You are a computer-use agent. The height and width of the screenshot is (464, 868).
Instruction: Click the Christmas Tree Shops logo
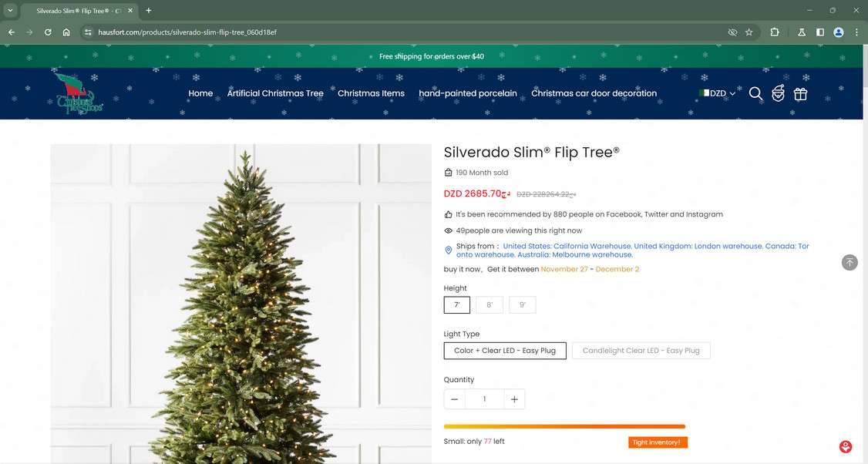pyautogui.click(x=79, y=94)
